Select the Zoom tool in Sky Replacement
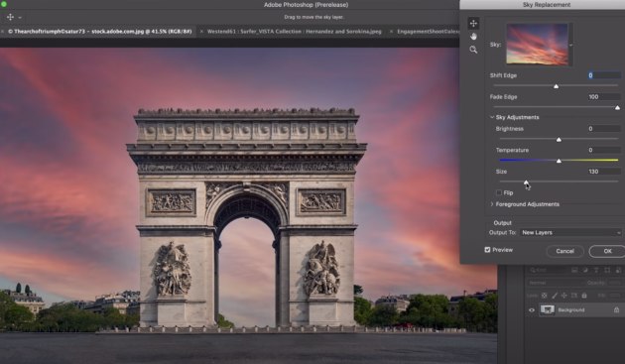 coord(473,50)
